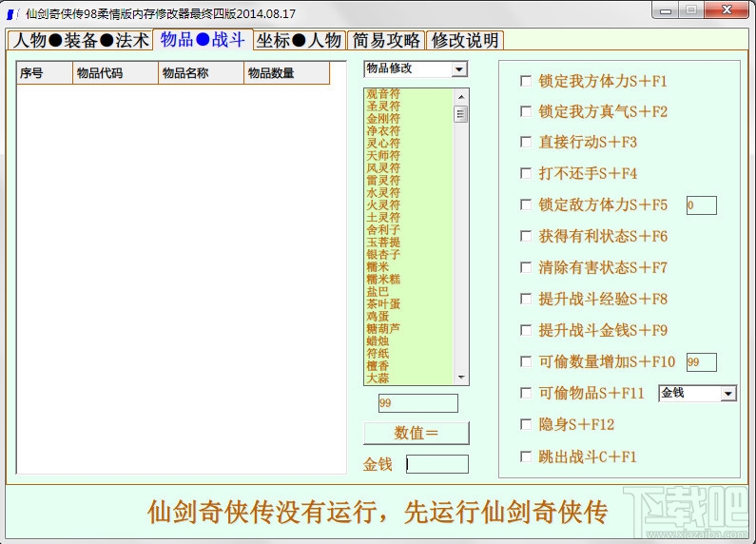Open the 物品修改 dropdown
The height and width of the screenshot is (544, 756).
[x=459, y=69]
